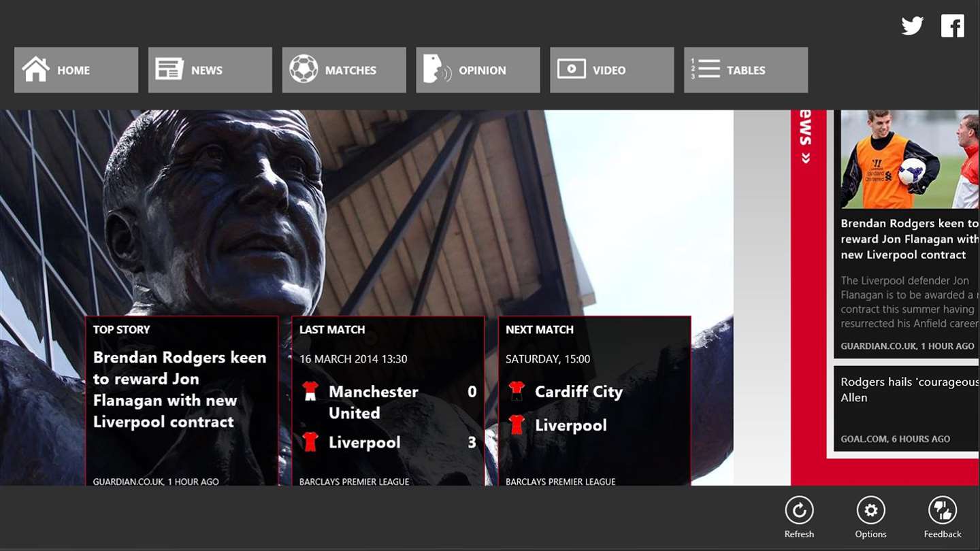
Task: Open the News section
Action: 210,70
